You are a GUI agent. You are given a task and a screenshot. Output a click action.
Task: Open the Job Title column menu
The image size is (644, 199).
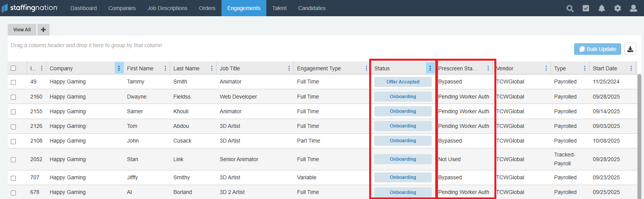coord(289,68)
